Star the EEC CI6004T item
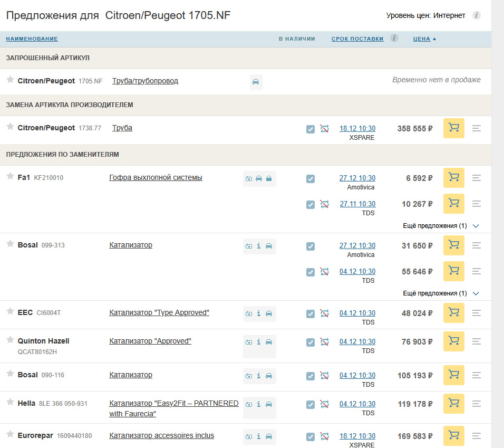Screen dimensions: 504x448 [x=11, y=311]
